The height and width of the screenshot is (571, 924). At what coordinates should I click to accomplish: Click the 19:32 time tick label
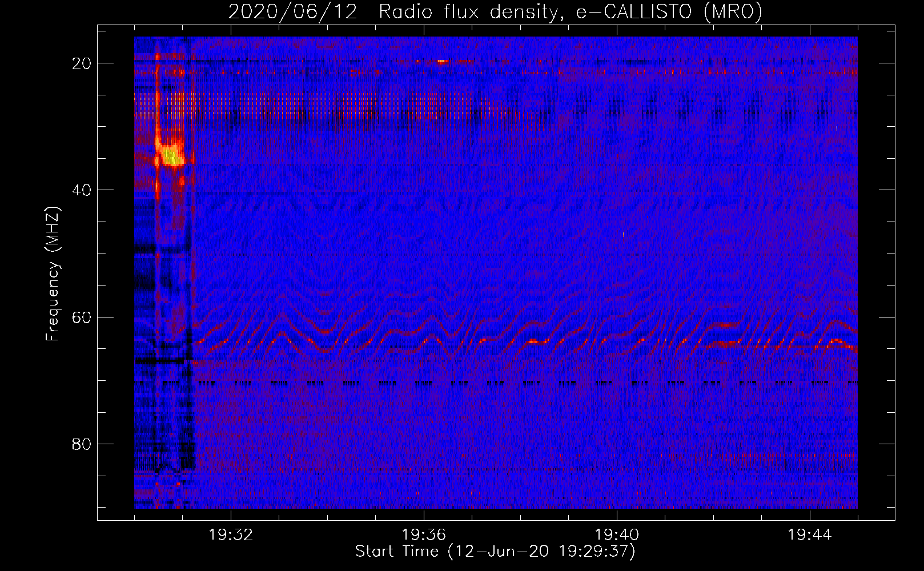pos(231,535)
